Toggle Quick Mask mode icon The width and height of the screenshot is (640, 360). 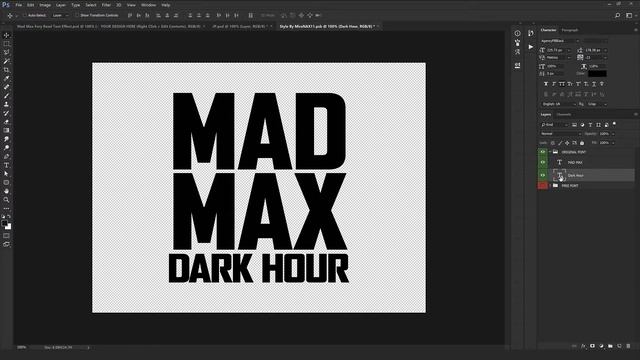click(6, 236)
